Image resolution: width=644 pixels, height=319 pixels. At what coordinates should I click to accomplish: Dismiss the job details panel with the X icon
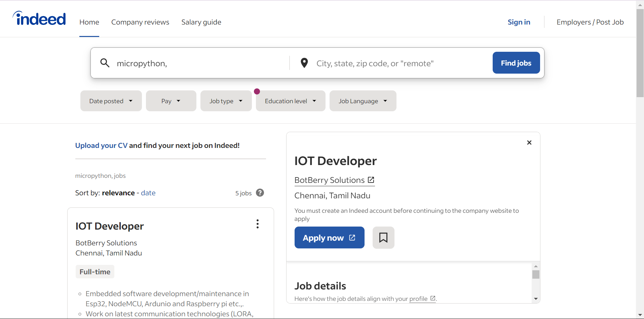coord(529,143)
